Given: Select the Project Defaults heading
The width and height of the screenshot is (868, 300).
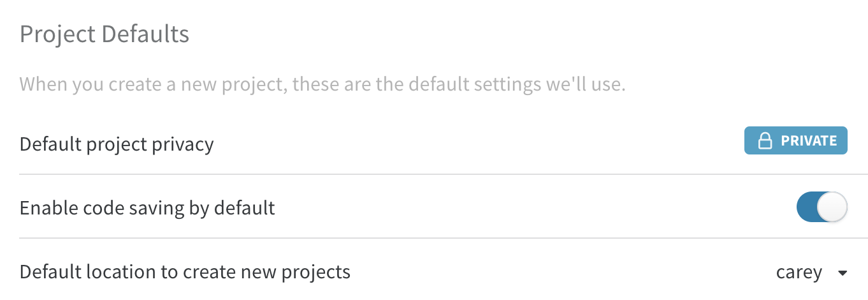Looking at the screenshot, I should (x=105, y=34).
